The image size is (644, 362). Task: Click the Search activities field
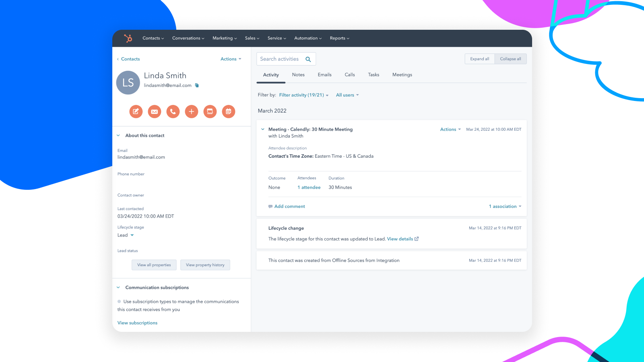(286, 59)
